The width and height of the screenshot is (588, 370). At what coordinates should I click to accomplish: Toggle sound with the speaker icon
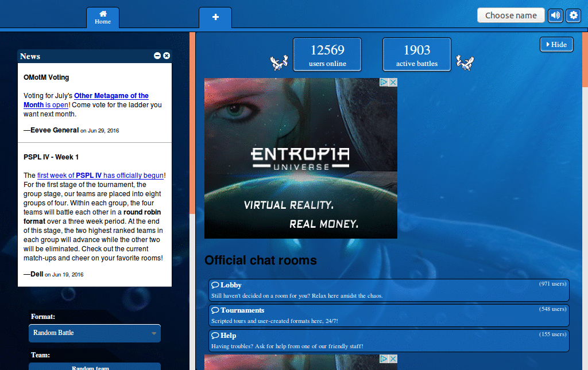(x=555, y=15)
